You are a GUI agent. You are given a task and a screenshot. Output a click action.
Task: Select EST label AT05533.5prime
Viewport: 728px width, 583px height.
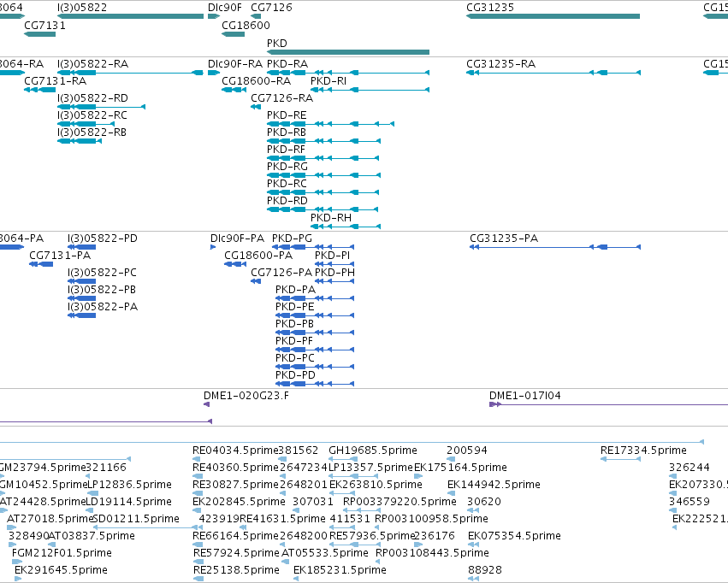click(x=325, y=553)
